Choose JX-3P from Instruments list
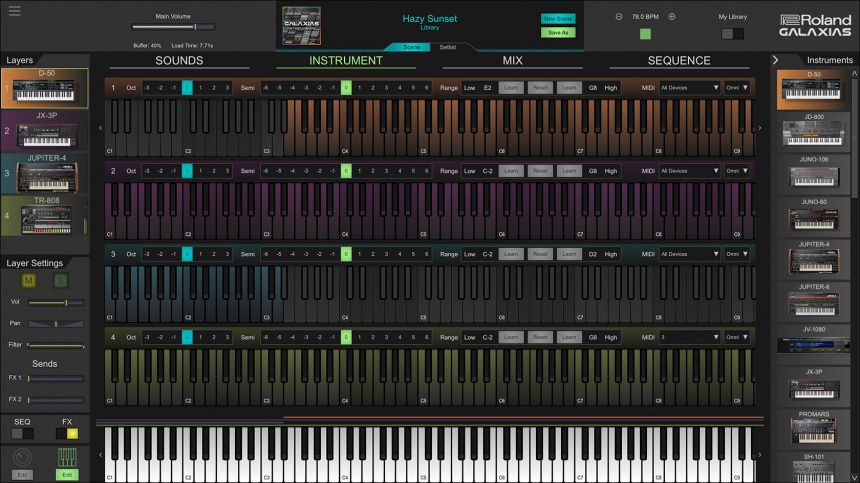The width and height of the screenshot is (860, 483). click(813, 386)
